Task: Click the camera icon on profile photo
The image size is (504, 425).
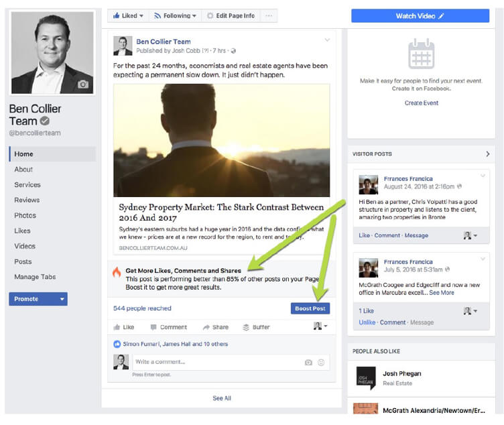Action: (x=82, y=84)
